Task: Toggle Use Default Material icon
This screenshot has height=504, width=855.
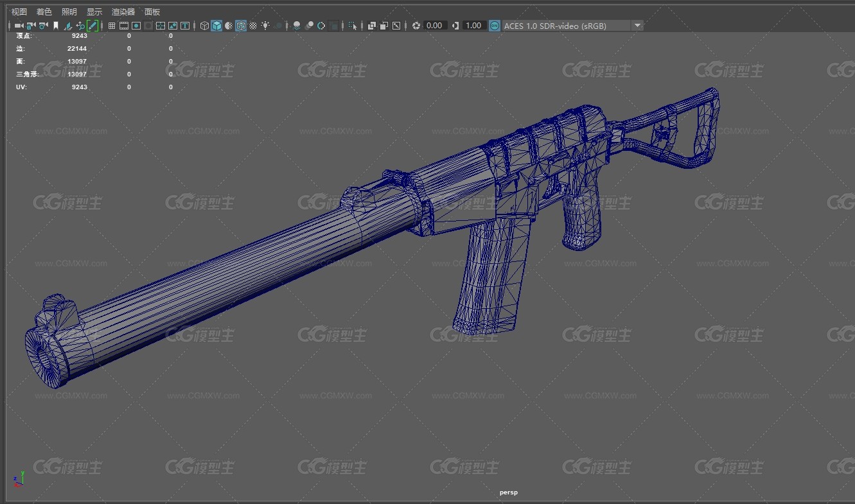Action: click(x=229, y=26)
